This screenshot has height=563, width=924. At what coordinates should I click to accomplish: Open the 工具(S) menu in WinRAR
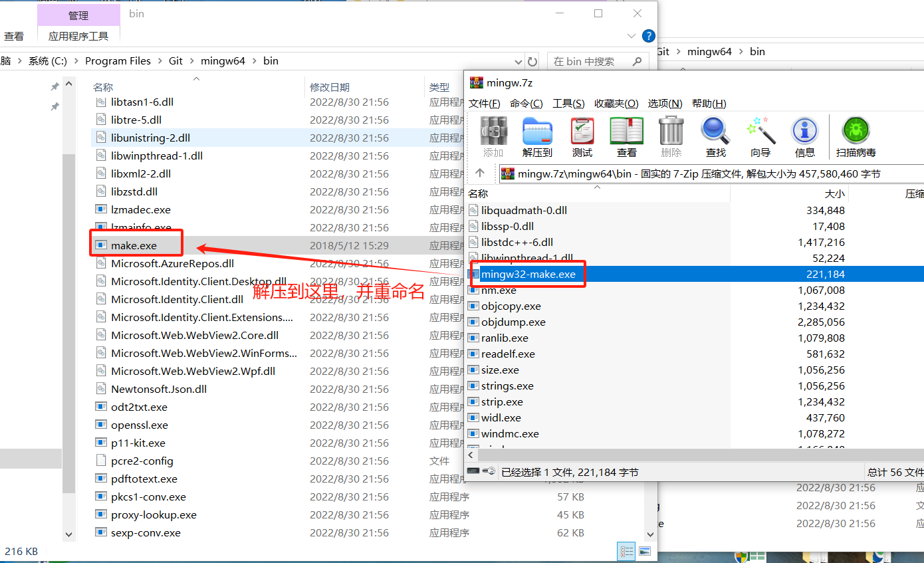click(568, 104)
